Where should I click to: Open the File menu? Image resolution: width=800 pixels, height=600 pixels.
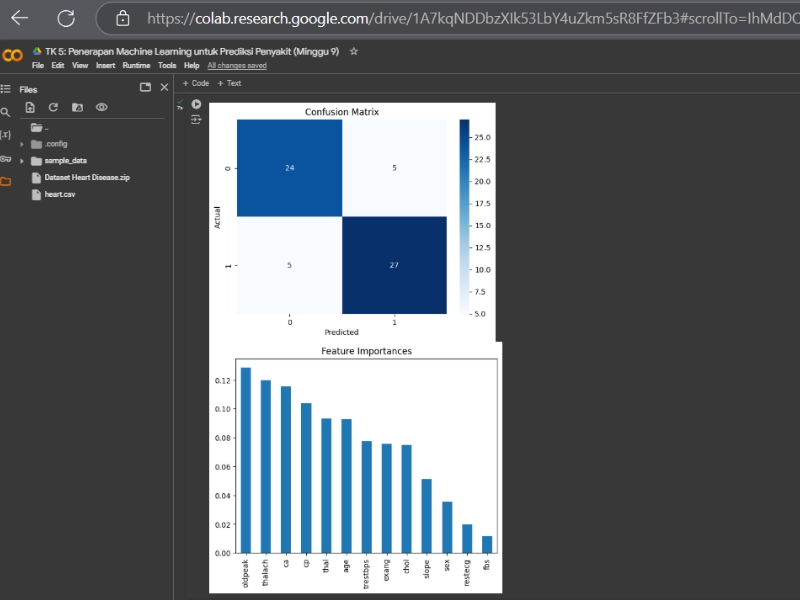(38, 65)
